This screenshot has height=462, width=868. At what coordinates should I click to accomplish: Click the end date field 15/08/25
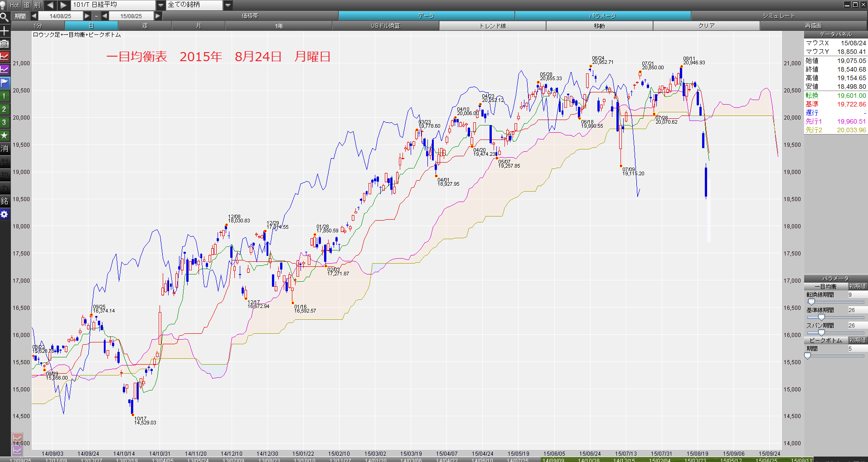click(131, 16)
